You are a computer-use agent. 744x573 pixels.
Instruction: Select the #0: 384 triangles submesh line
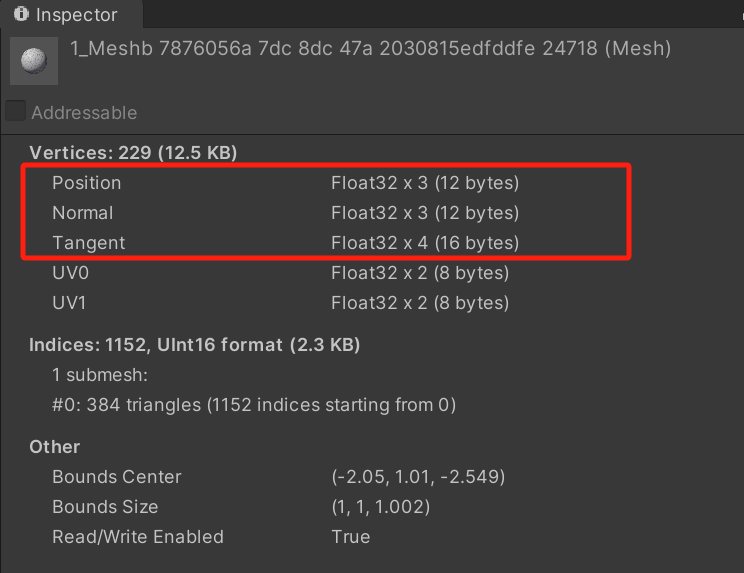click(x=254, y=405)
